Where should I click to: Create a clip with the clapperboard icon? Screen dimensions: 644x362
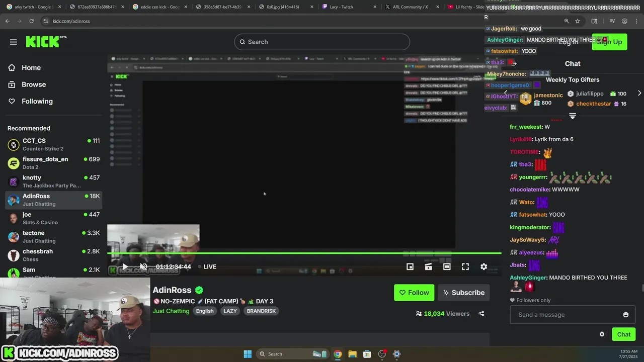428,266
